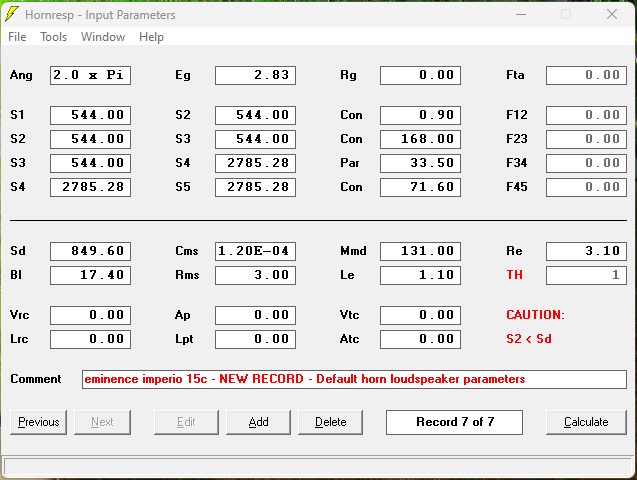Click the Bl field showing 17.40
637x480 pixels.
pyautogui.click(x=91, y=275)
